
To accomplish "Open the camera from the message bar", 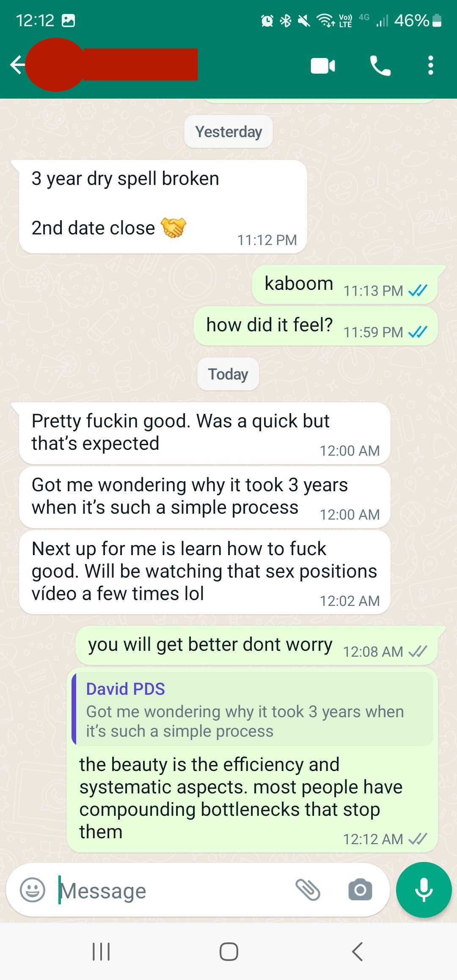I will click(360, 889).
